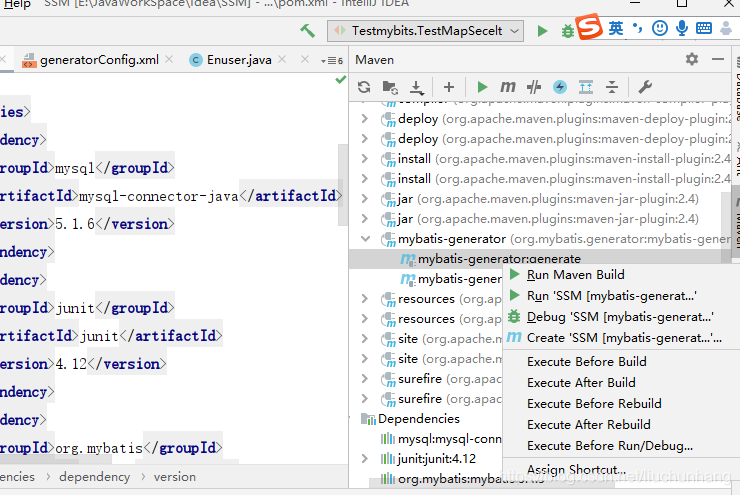Add Maven projects with the plus icon
The width and height of the screenshot is (740, 495).
pyautogui.click(x=449, y=87)
